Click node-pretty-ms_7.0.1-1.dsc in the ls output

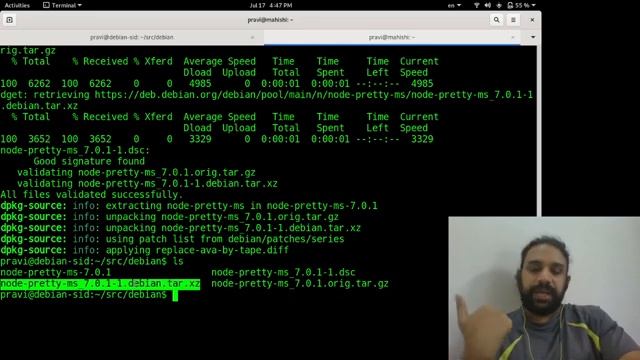click(x=283, y=272)
